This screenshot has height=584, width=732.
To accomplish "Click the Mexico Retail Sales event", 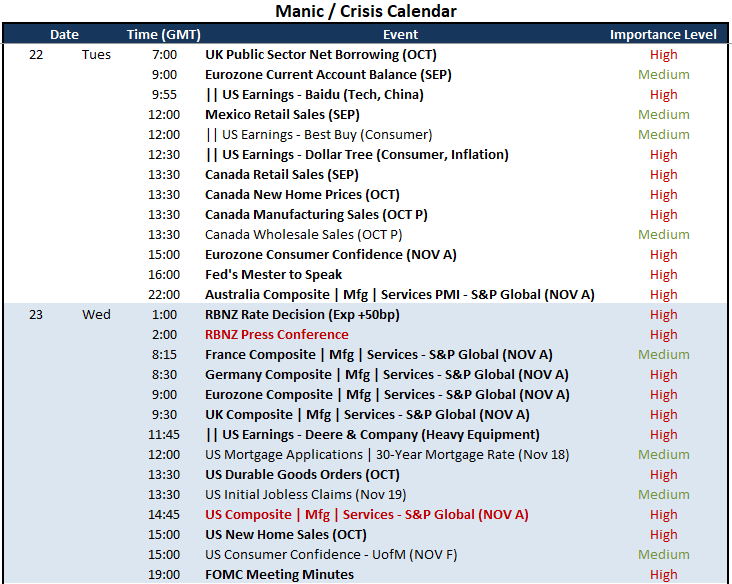I will point(282,115).
